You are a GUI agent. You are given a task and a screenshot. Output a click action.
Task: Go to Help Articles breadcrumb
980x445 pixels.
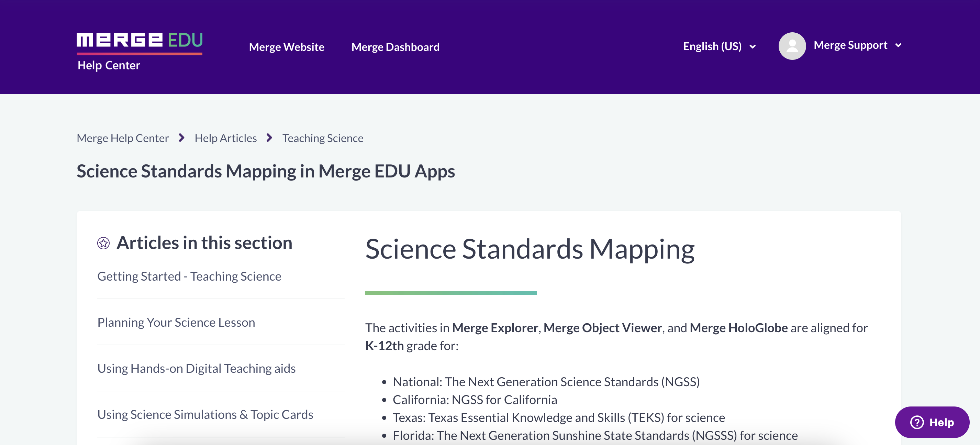(226, 138)
